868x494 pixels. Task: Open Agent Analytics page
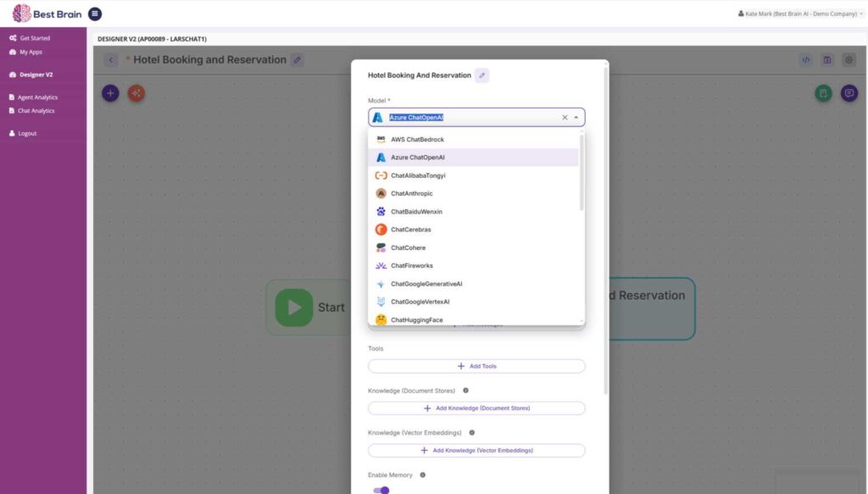[33, 97]
